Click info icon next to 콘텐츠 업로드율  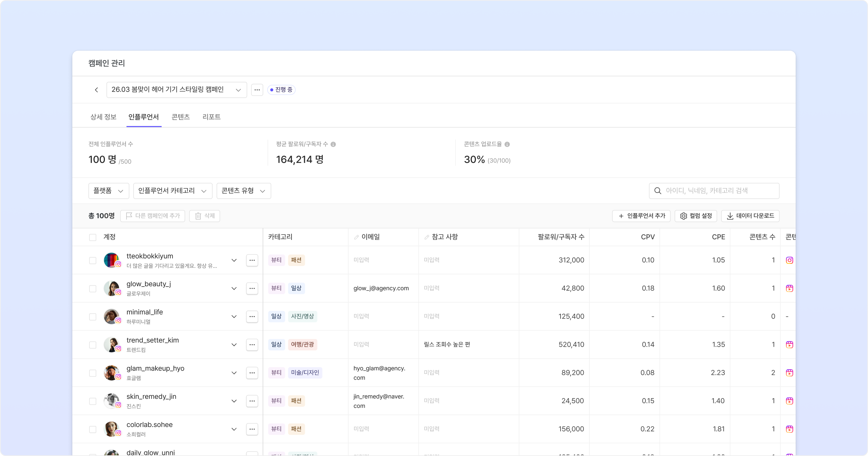pyautogui.click(x=507, y=144)
